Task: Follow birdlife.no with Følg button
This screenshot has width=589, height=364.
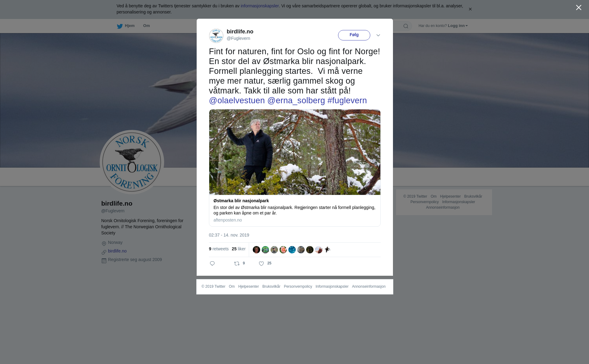Action: coord(354,35)
